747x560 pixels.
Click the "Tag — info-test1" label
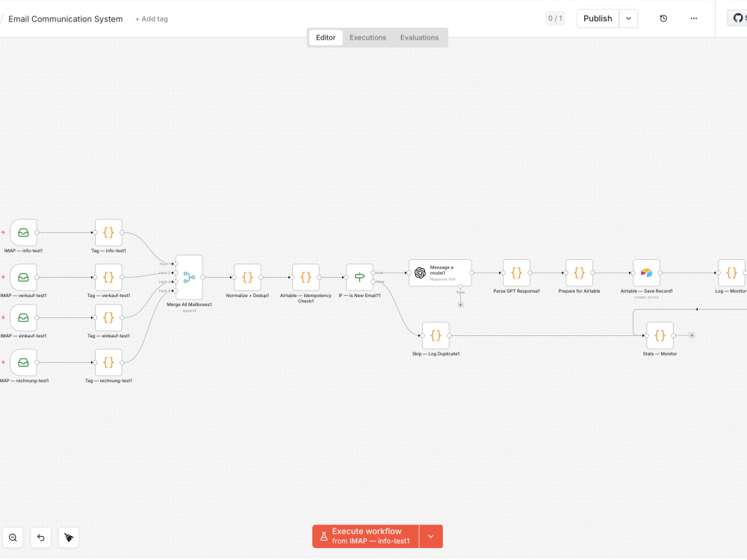pos(108,250)
